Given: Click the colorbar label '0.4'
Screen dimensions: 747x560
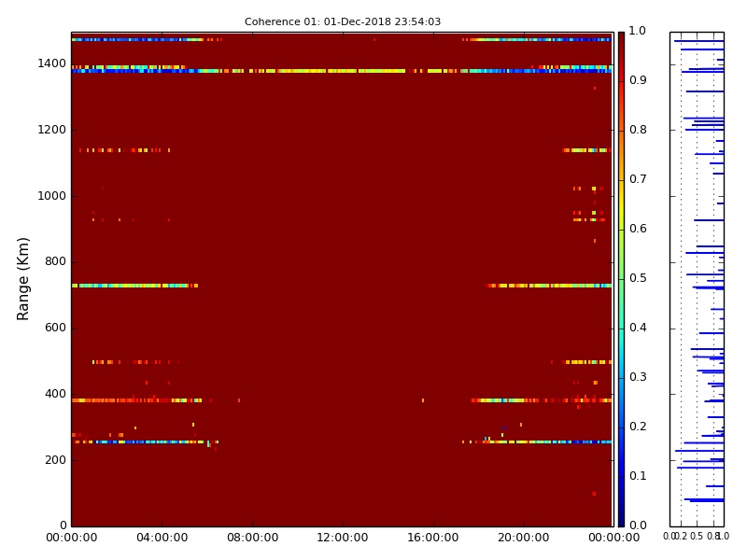Looking at the screenshot, I should (x=638, y=328).
